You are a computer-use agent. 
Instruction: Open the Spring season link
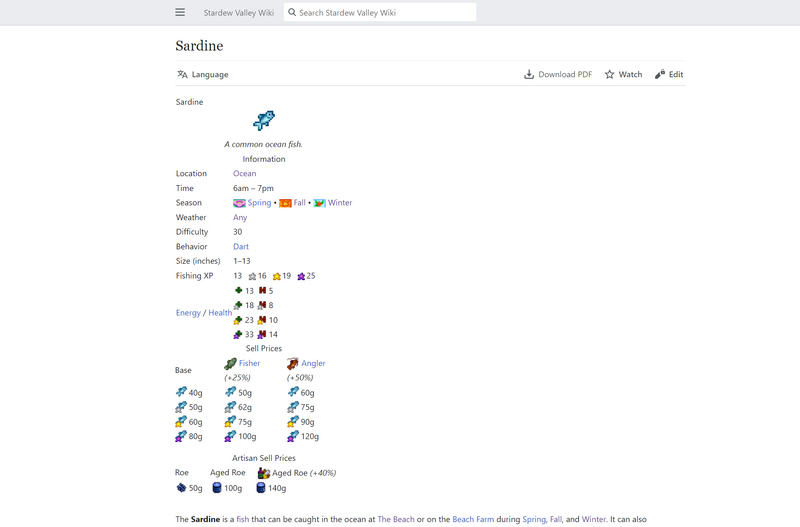(259, 203)
